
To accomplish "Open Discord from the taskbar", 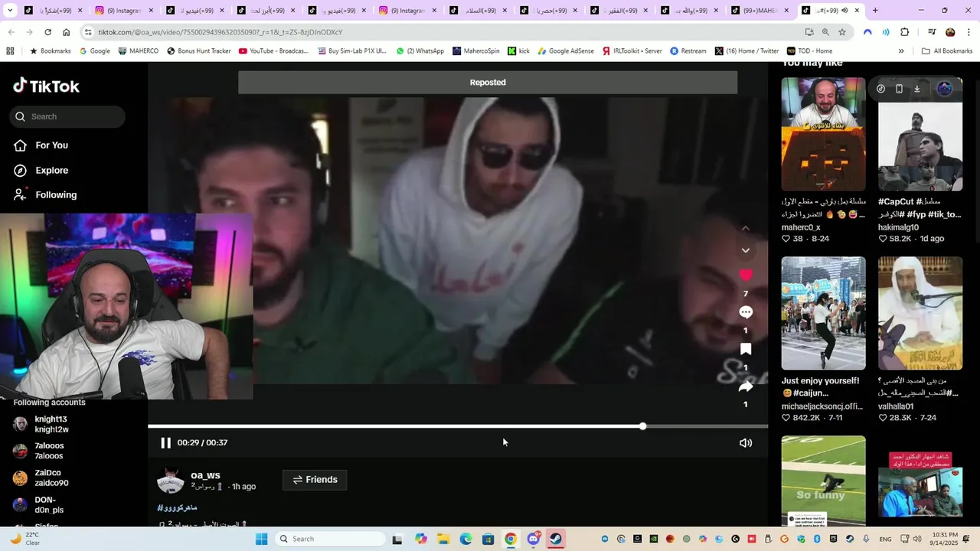I will tap(534, 539).
